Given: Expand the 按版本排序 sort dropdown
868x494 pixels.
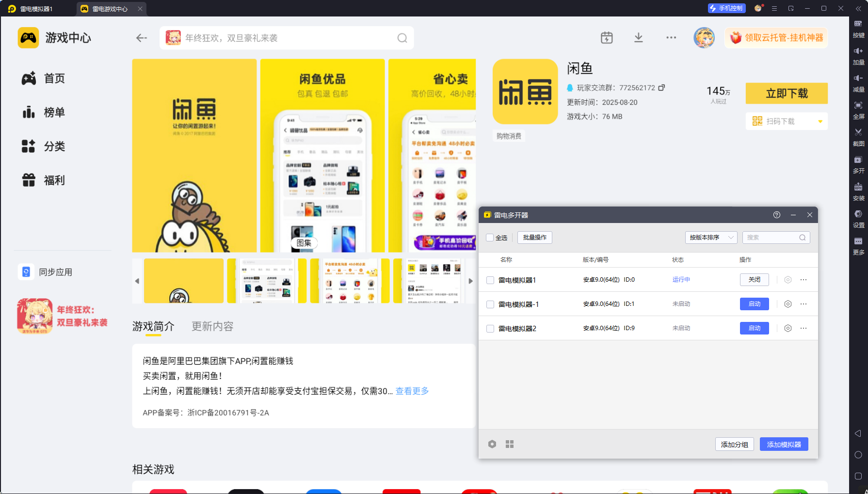Looking at the screenshot, I should point(711,238).
